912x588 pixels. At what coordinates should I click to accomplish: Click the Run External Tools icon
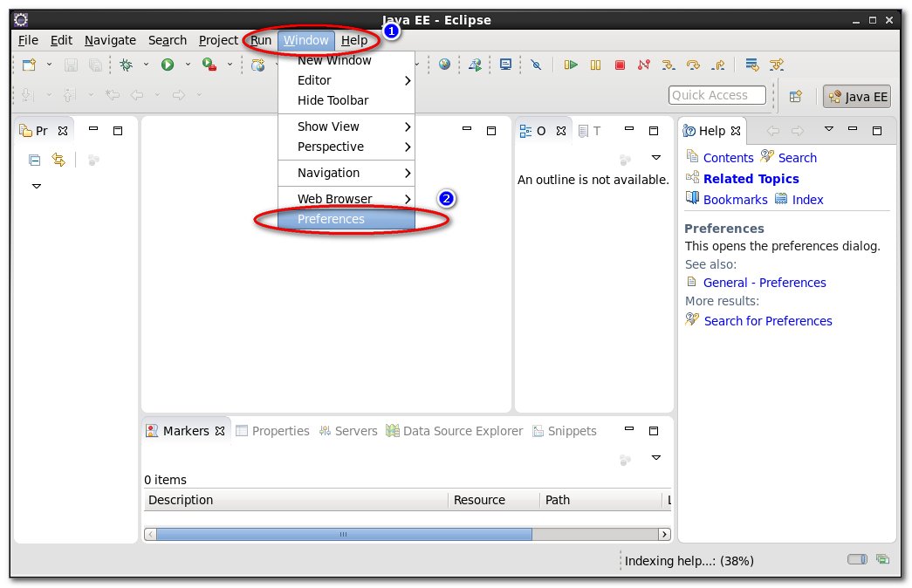[x=209, y=65]
